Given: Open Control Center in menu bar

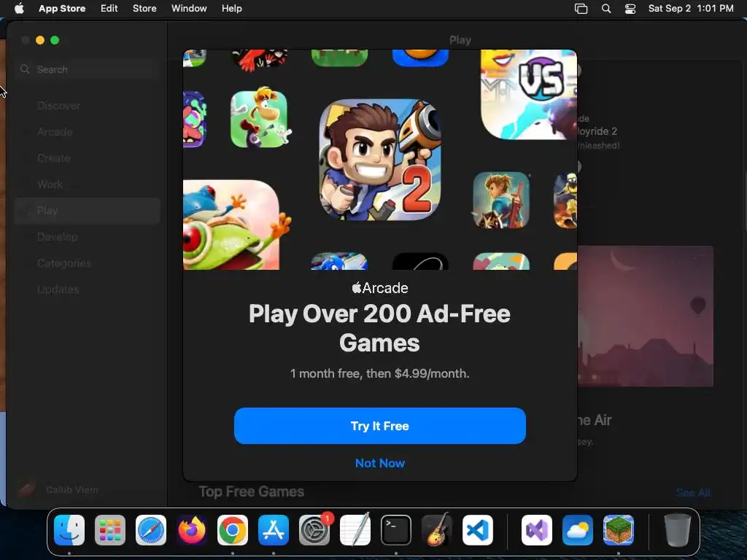Looking at the screenshot, I should coord(630,8).
